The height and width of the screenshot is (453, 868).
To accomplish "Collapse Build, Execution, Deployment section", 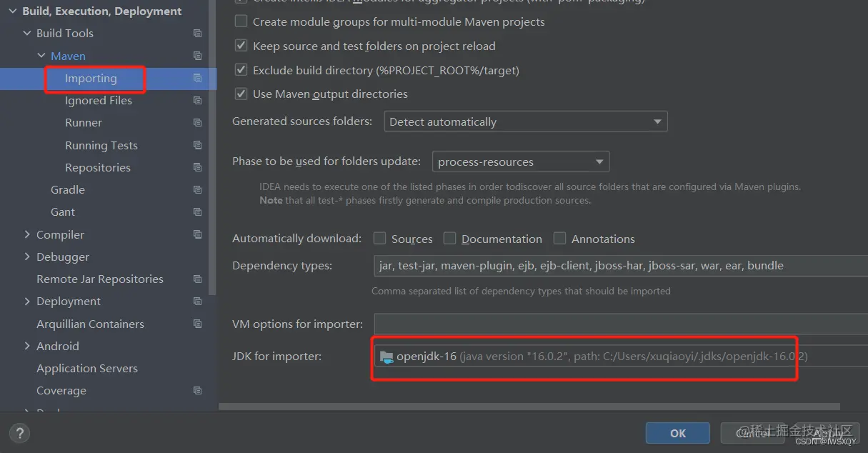I will tap(13, 11).
